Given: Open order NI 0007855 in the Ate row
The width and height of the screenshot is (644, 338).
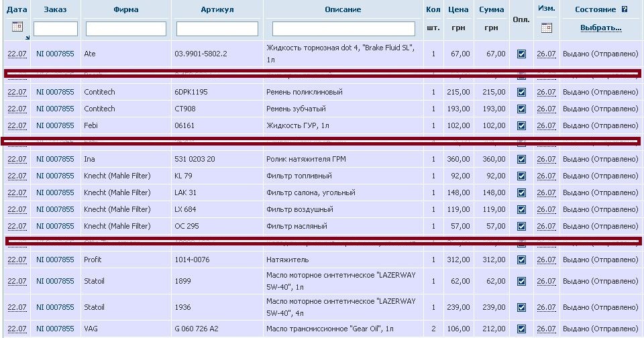Looking at the screenshot, I should click(55, 54).
